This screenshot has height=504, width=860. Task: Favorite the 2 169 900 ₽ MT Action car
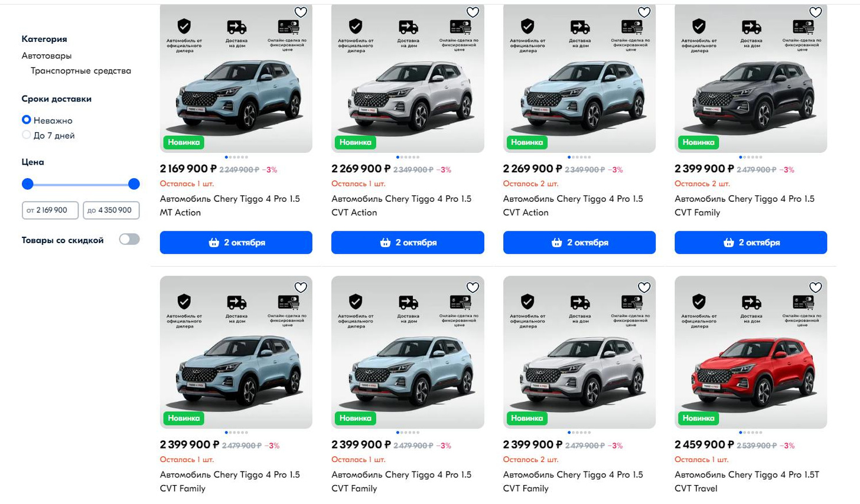(x=301, y=12)
